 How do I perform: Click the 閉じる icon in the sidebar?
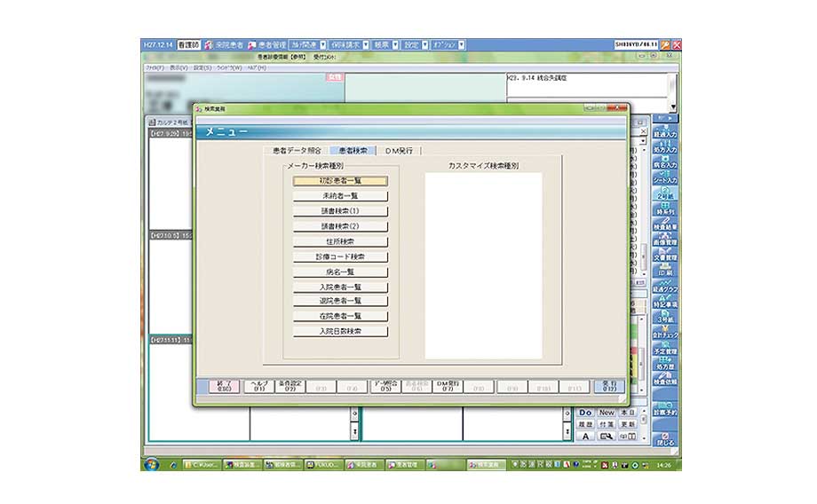[665, 438]
